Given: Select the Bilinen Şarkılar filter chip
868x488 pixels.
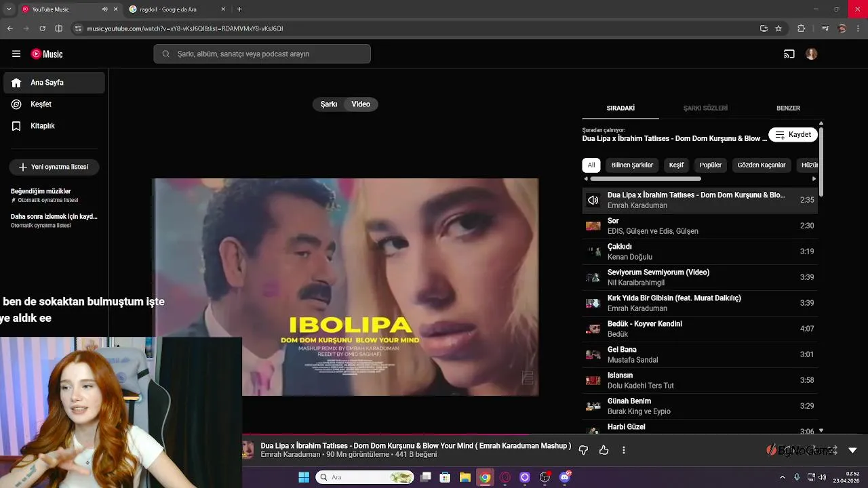Looking at the screenshot, I should click(x=632, y=165).
